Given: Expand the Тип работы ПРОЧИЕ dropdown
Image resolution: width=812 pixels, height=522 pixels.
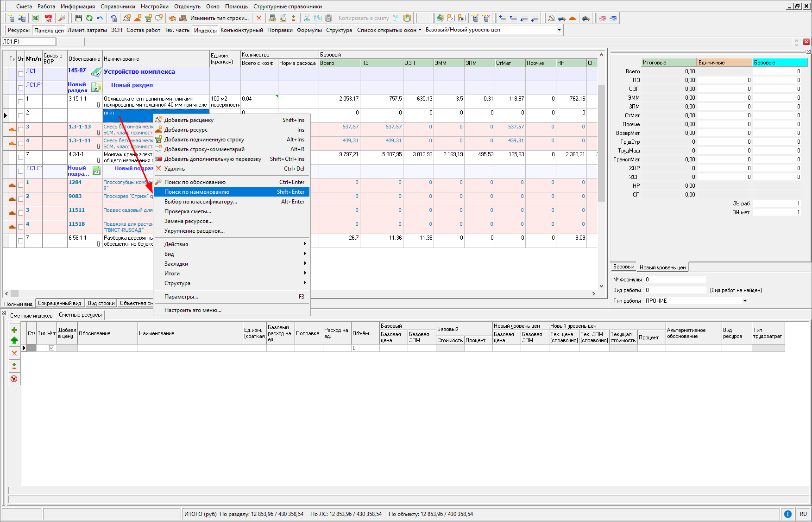Looking at the screenshot, I should [x=745, y=301].
